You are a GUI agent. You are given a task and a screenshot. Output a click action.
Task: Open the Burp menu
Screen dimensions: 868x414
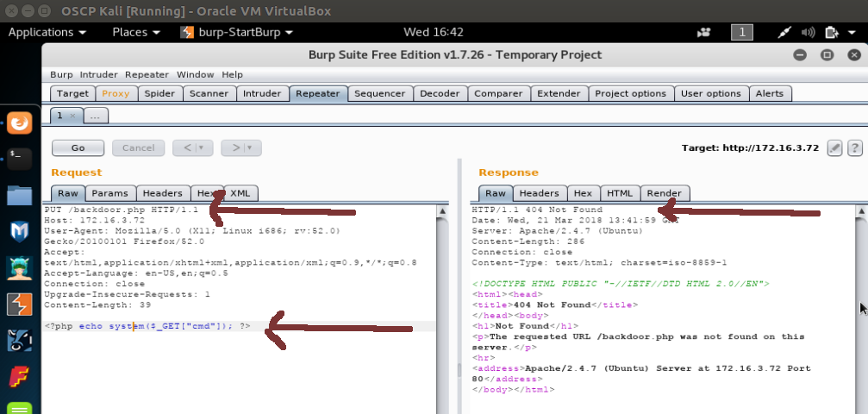pos(61,74)
